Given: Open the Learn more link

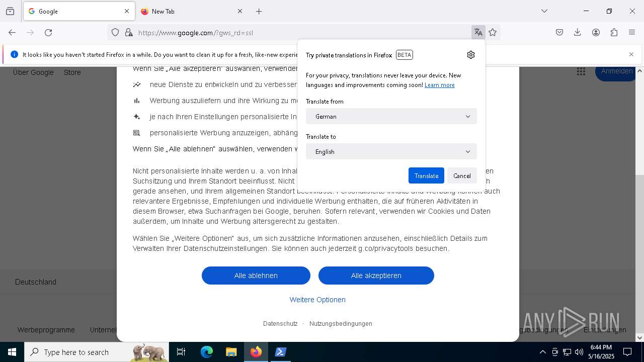Looking at the screenshot, I should (440, 85).
